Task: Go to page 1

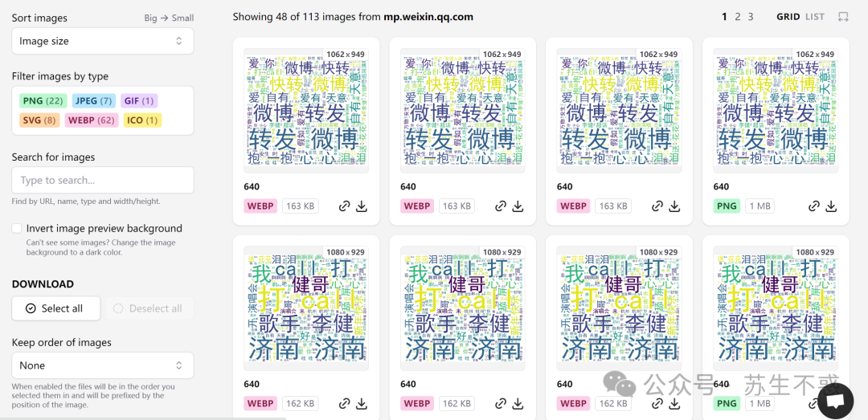Action: coord(724,17)
